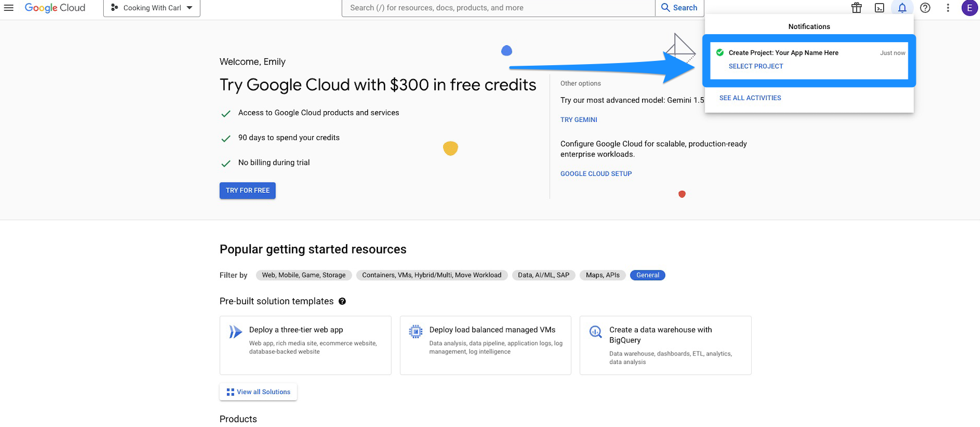Click the BigQuery magnifier icon
Screen dimensions: 980x427
[x=596, y=332]
